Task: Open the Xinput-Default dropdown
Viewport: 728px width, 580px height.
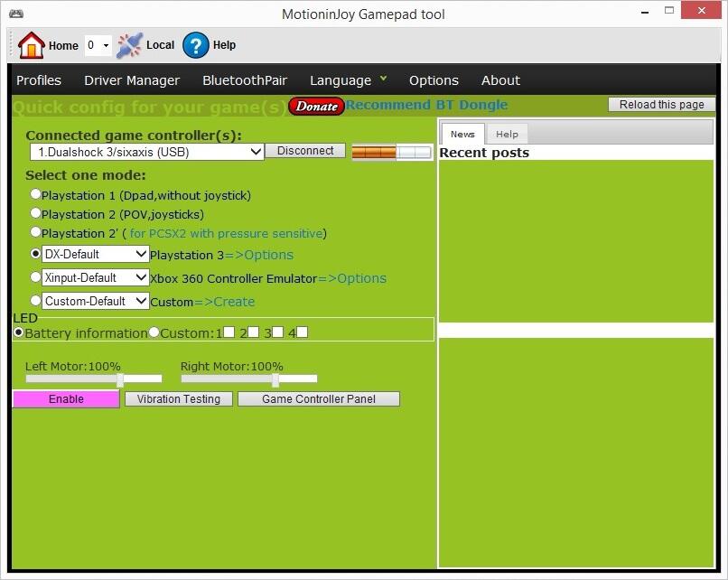Action: pos(95,277)
